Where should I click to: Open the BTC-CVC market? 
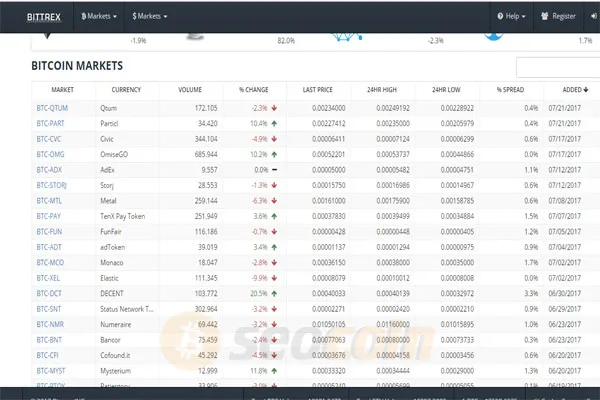click(x=49, y=139)
